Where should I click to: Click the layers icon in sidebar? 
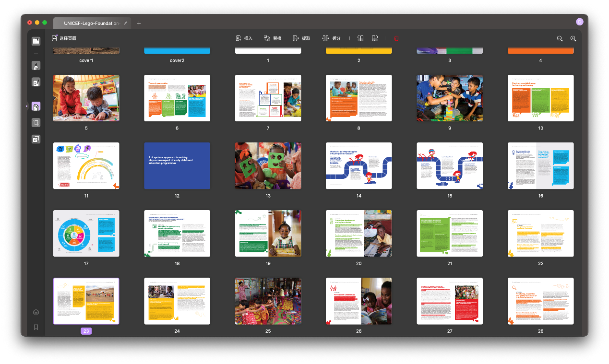pyautogui.click(x=36, y=312)
